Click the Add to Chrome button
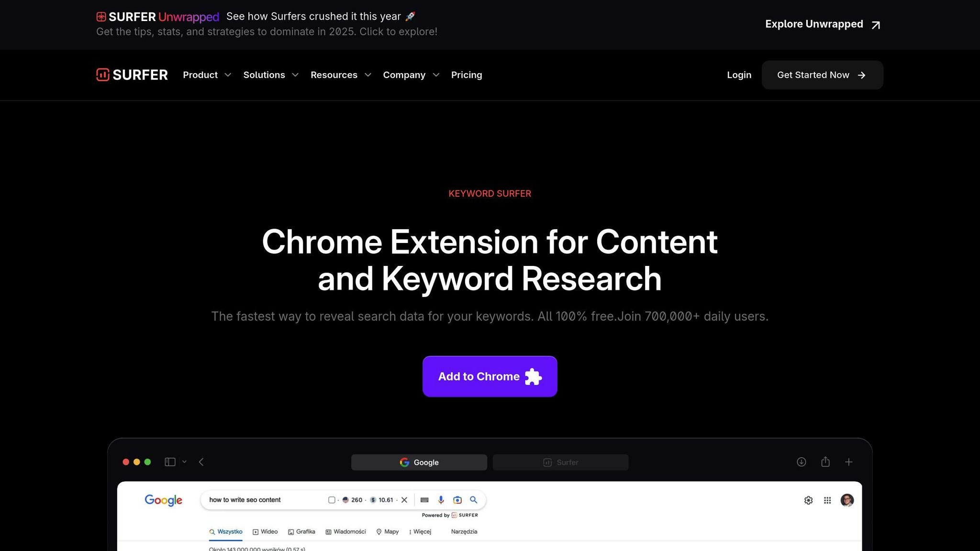This screenshot has width=980, height=551. (490, 376)
